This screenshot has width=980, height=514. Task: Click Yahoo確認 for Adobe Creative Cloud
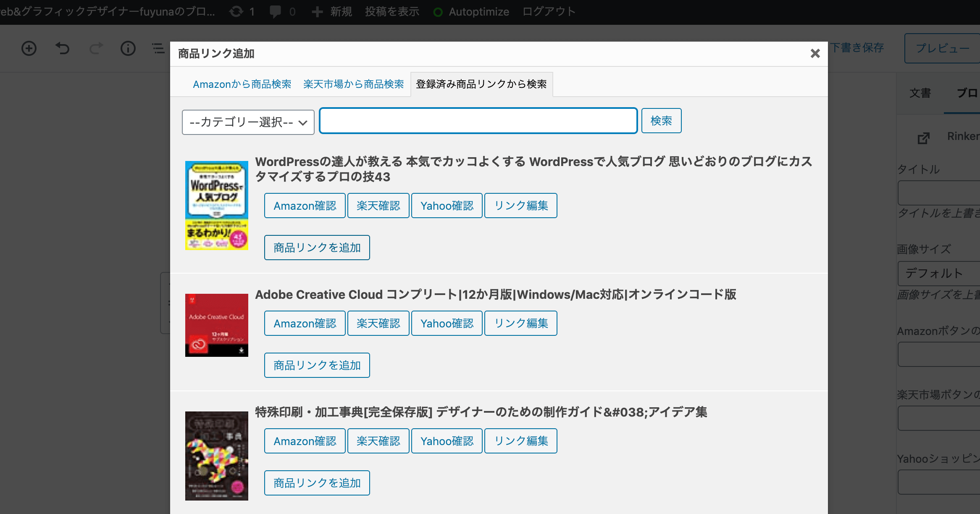(447, 323)
